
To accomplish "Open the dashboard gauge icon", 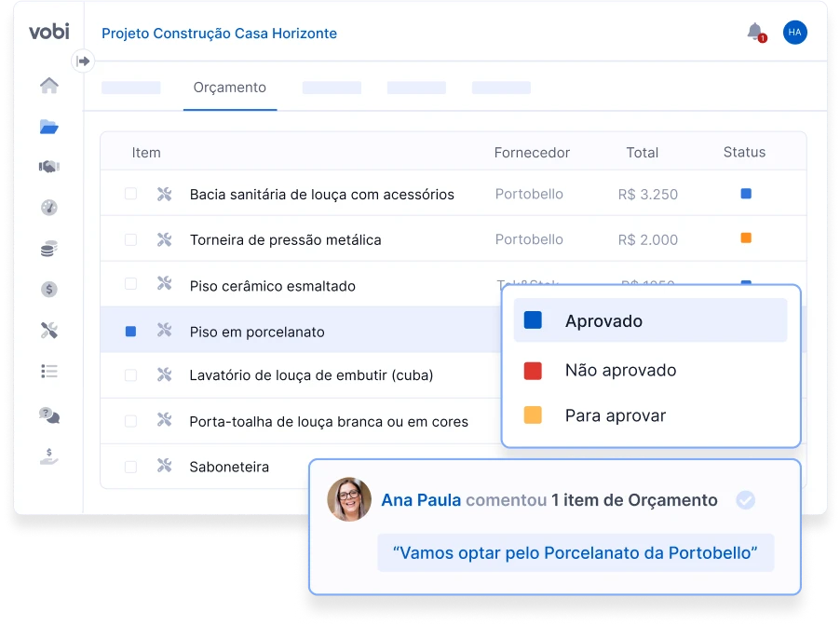I will 49,208.
